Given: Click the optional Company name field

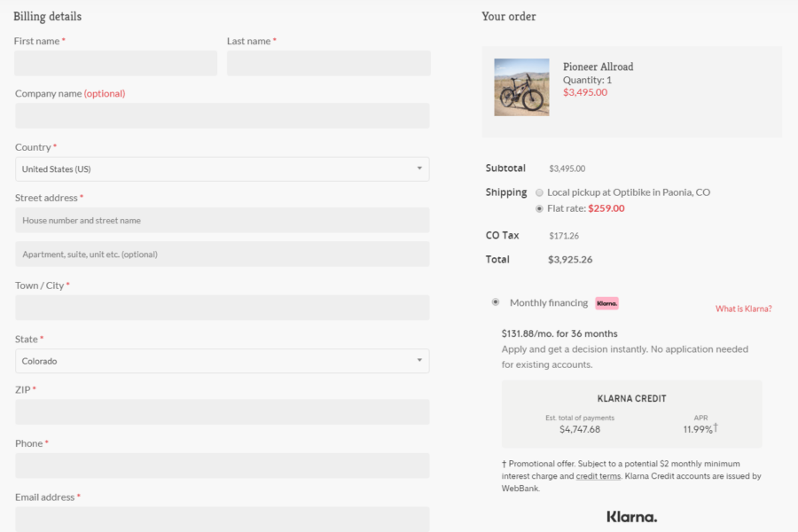Looking at the screenshot, I should coord(222,115).
